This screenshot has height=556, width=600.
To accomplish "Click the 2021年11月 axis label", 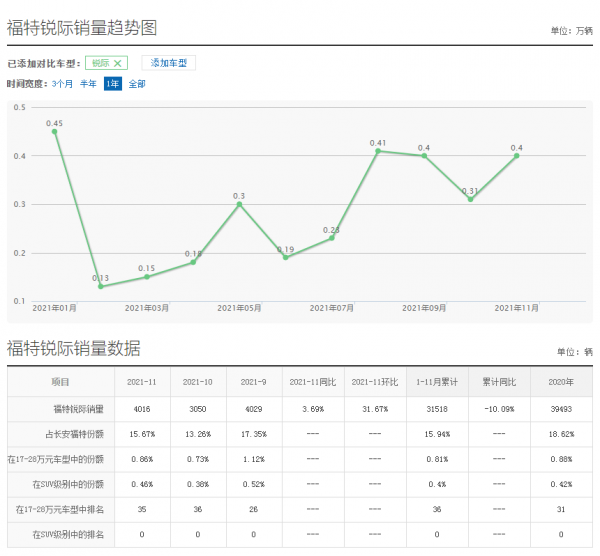I will (517, 308).
